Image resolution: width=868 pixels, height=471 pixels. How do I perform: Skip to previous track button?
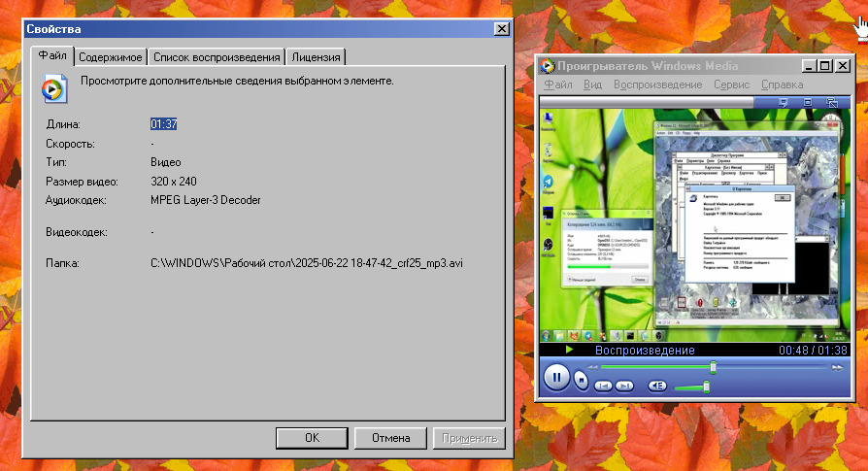click(x=603, y=386)
